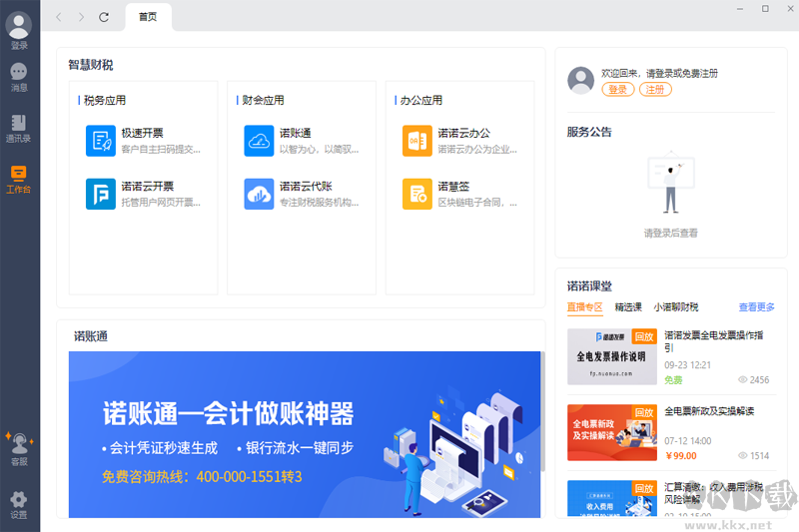Click the 诺账通 name under 财会应用
This screenshot has height=532, width=799.
tap(295, 133)
